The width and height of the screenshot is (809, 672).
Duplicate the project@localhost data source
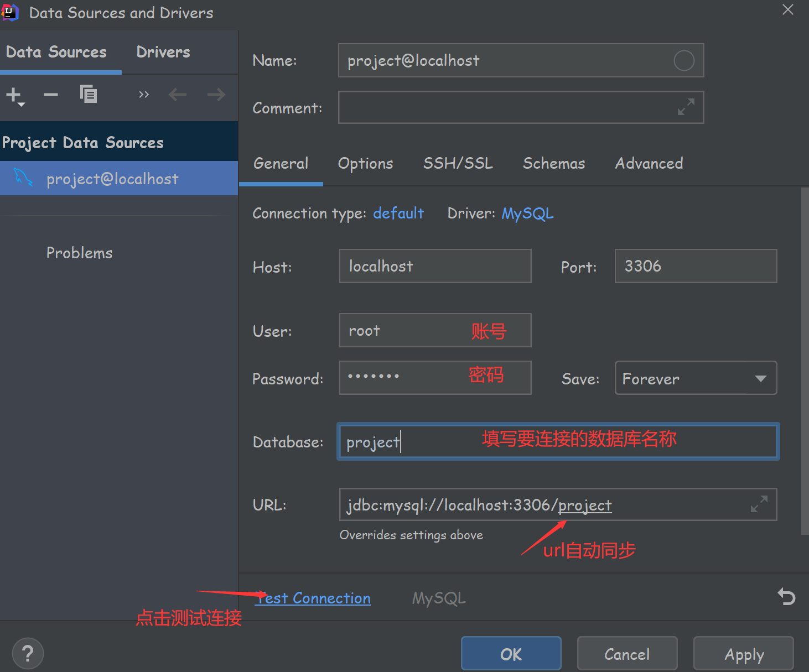(89, 94)
